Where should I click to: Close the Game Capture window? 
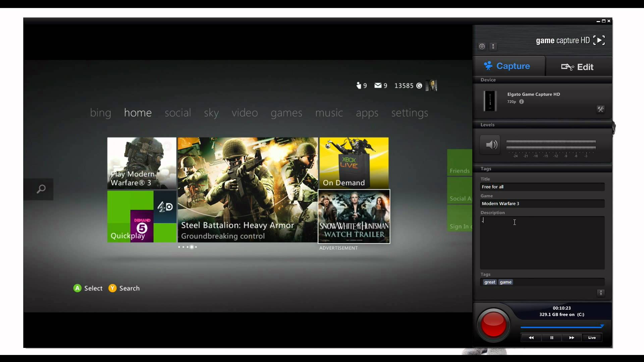pyautogui.click(x=609, y=21)
